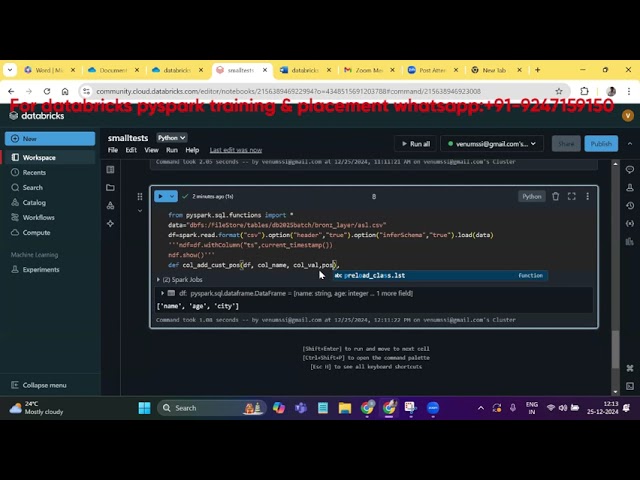Click the browser address bar URL
640x480 pixels.
click(288, 91)
